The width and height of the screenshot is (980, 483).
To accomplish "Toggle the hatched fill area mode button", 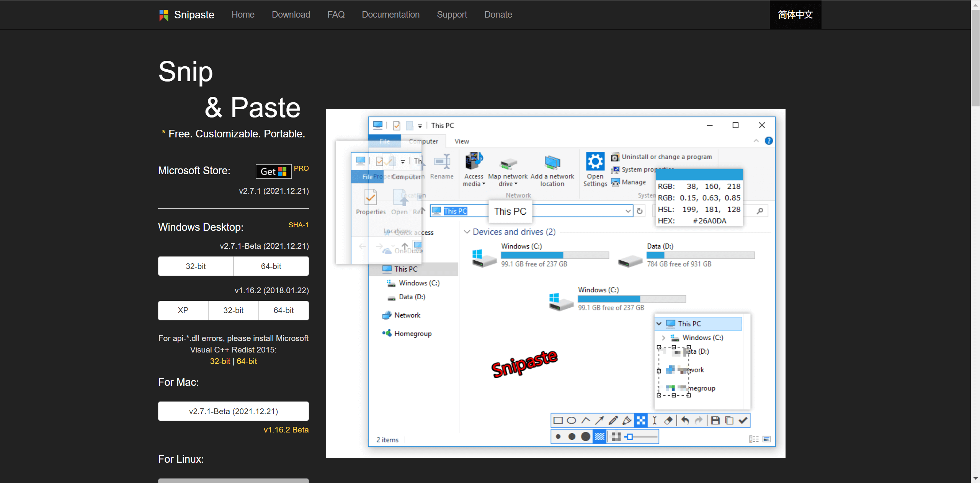I will (x=599, y=437).
